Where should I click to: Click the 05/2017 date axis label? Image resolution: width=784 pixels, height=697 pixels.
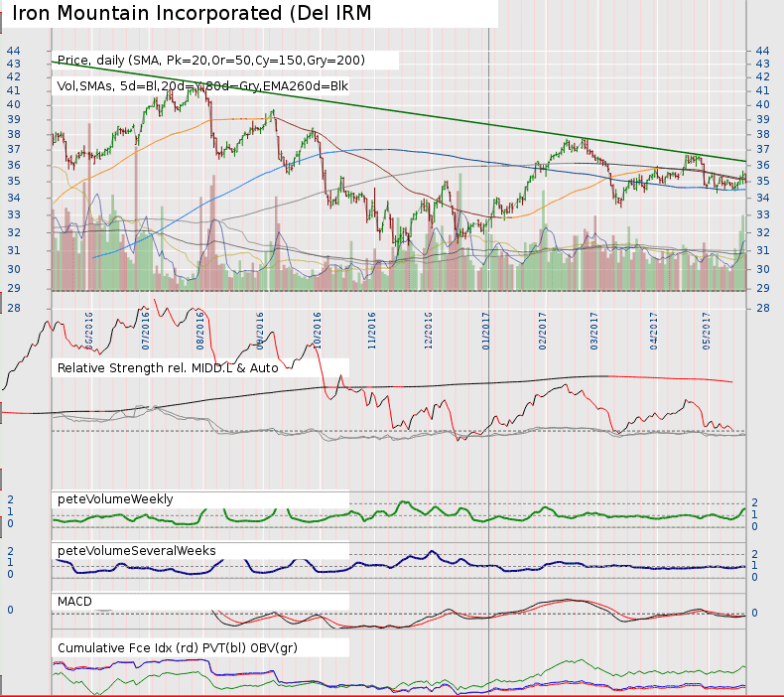[x=708, y=329]
